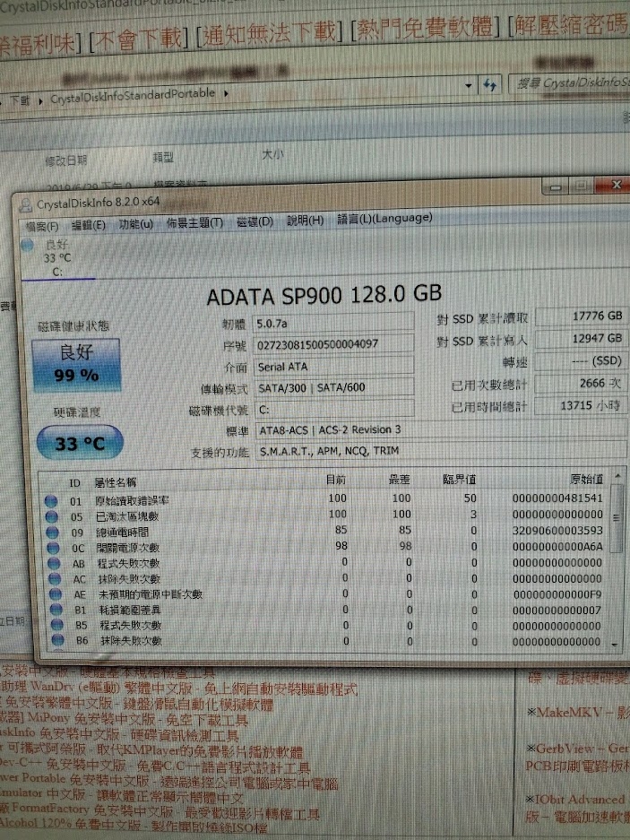630x840 pixels.
Task: Open the [不會下載] link on the web page
Action: [x=138, y=39]
